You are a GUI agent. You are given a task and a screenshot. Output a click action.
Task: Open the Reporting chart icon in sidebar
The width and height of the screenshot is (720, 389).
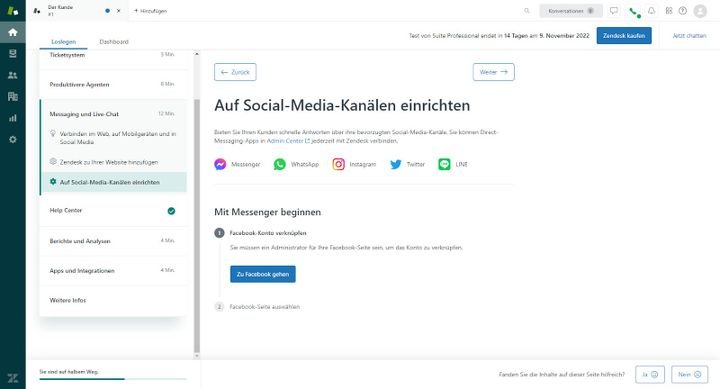click(x=13, y=118)
